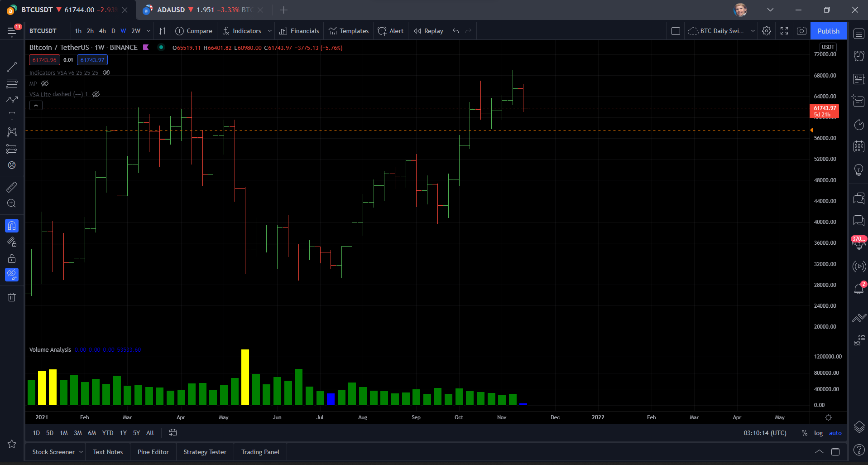The image size is (868, 465).
Task: Select the trend line drawing tool
Action: point(12,67)
